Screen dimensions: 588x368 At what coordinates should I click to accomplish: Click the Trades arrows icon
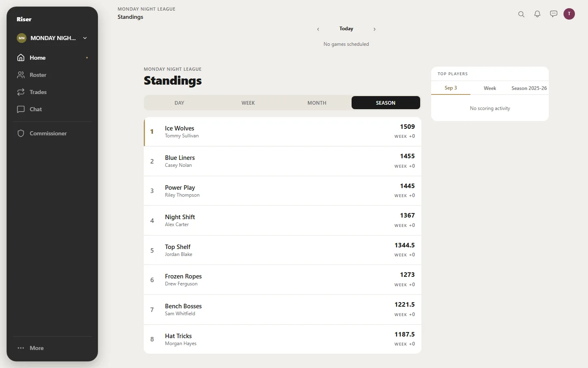(21, 92)
